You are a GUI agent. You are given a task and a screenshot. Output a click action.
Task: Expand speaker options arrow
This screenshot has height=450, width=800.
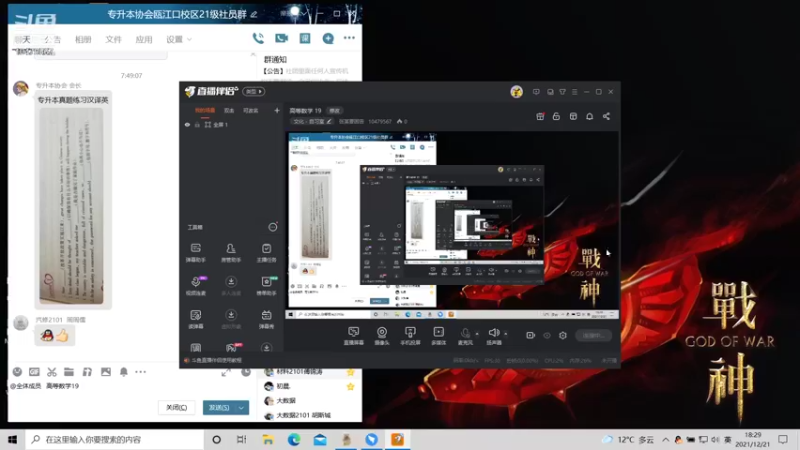tap(506, 334)
